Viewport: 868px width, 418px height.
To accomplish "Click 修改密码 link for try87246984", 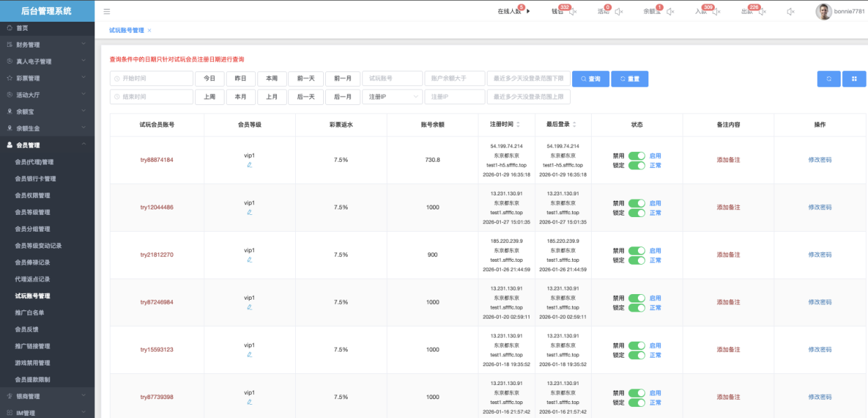I will pos(820,302).
